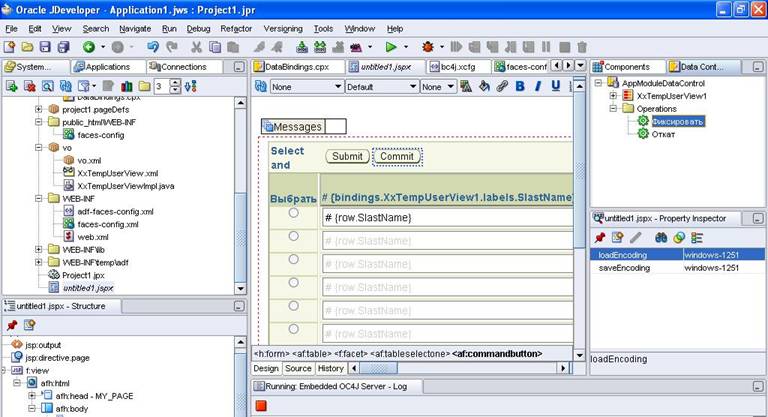This screenshot has width=768, height=417.
Task: Click the red Terminate square in log
Action: (261, 406)
